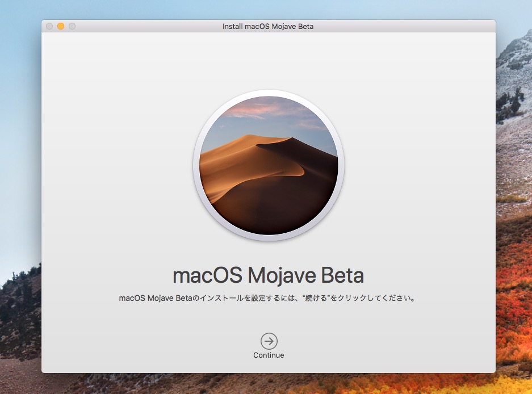Click the grayed-out zoom button in title bar
532x394 pixels.
point(72,26)
